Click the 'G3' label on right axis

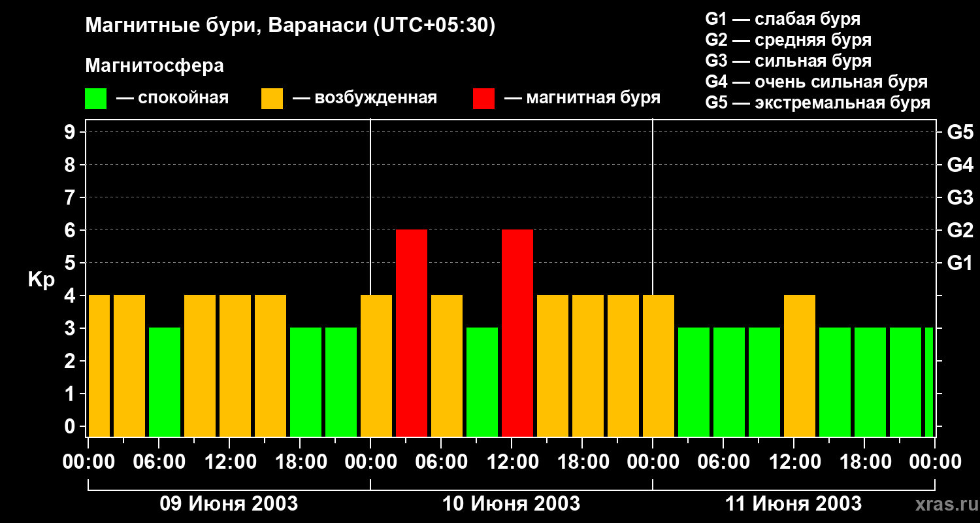point(960,197)
